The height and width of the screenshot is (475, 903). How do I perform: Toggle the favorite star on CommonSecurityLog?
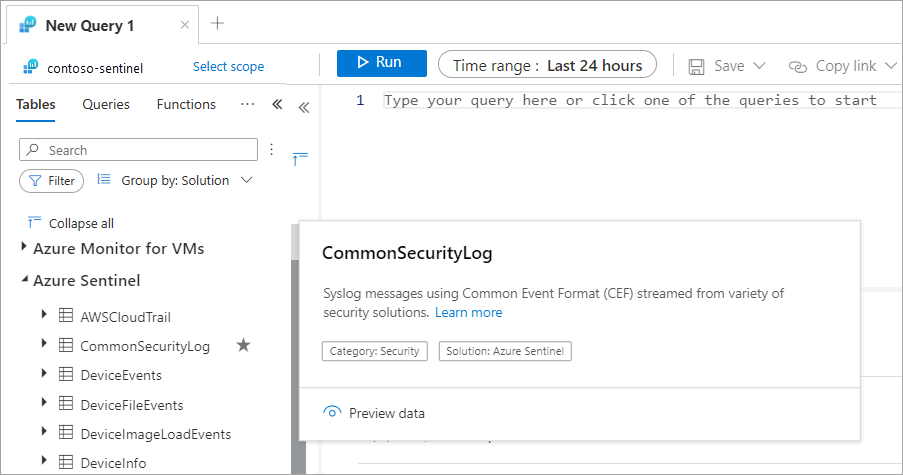(244, 345)
